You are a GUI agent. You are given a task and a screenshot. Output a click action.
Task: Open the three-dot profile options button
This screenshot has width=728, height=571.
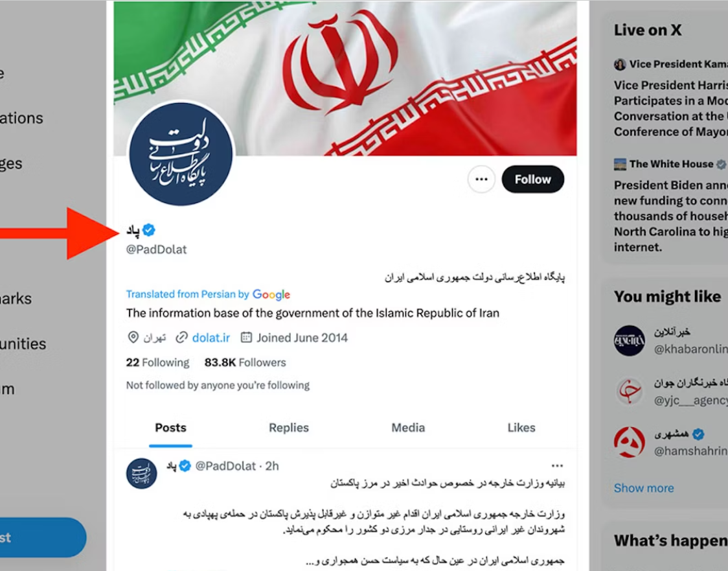[x=481, y=180]
